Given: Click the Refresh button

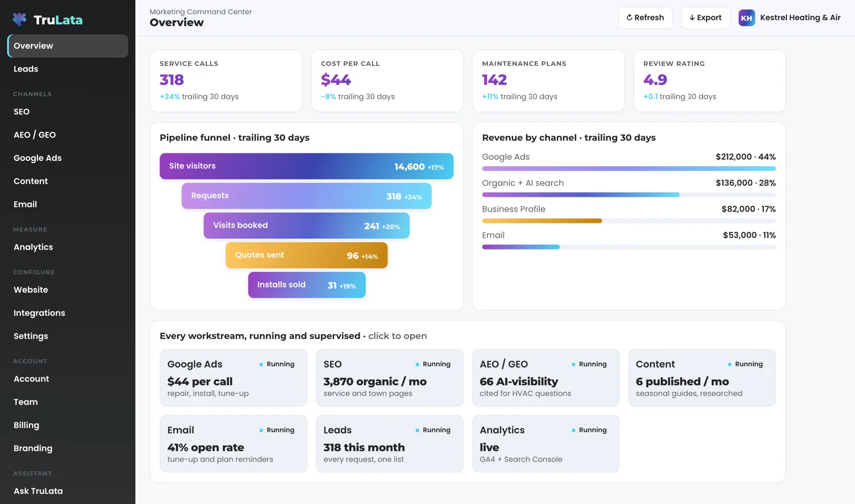Looking at the screenshot, I should (645, 18).
